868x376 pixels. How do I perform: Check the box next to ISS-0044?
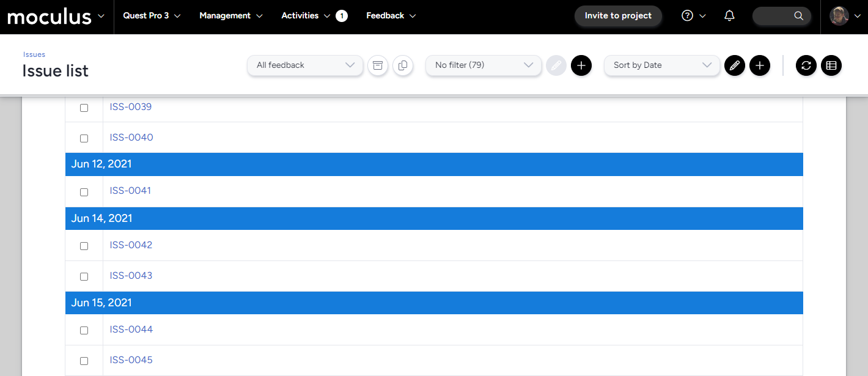84,330
